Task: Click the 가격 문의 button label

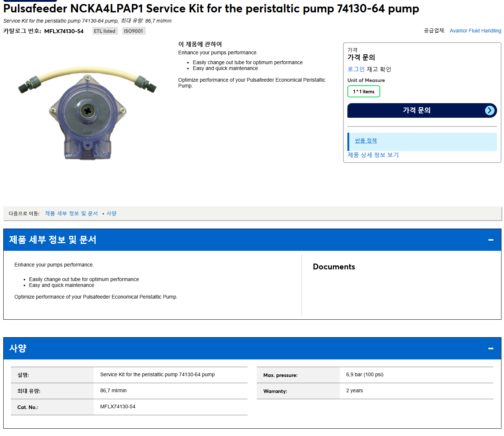Action: click(417, 110)
